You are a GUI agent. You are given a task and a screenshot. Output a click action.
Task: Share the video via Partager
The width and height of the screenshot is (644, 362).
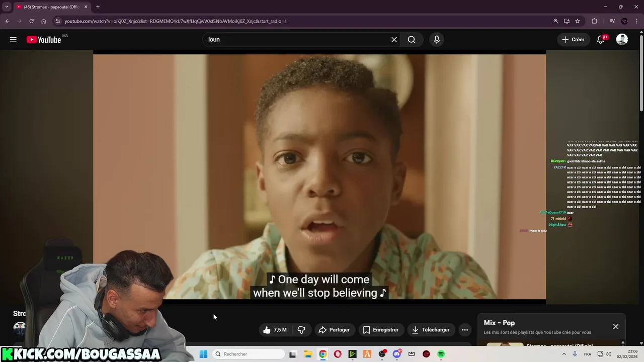tap(334, 330)
